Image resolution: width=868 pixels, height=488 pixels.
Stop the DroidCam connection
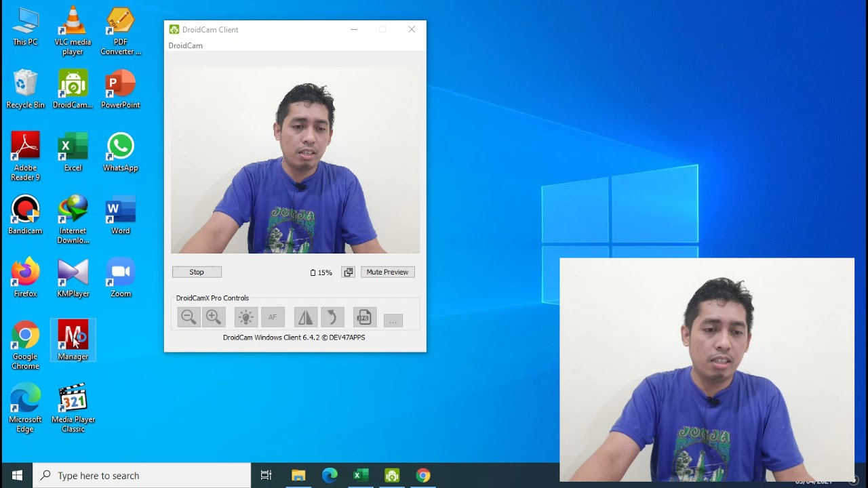pyautogui.click(x=197, y=272)
